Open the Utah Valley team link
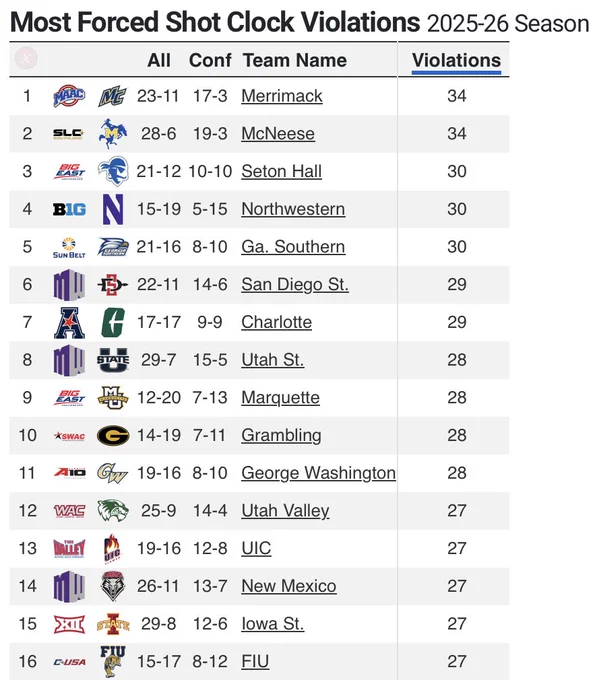 (x=285, y=511)
